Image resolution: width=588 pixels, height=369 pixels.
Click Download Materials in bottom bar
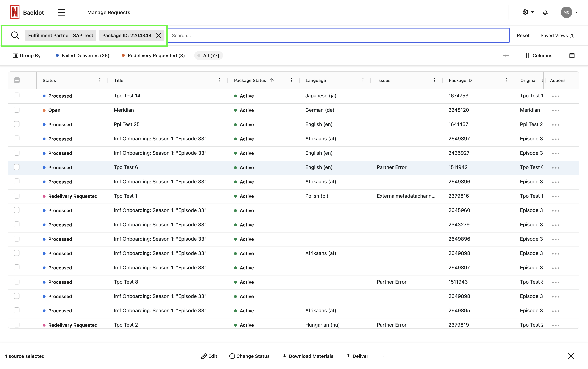307,356
